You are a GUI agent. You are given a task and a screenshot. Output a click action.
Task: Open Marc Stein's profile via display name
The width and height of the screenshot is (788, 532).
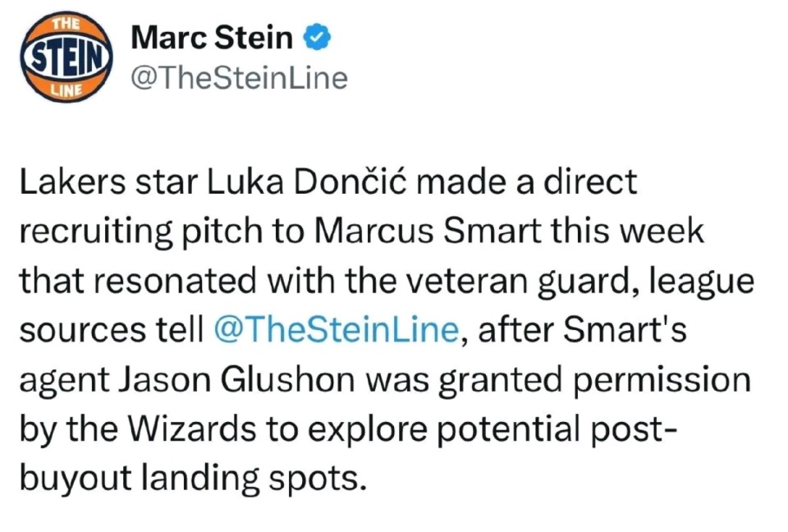212,39
